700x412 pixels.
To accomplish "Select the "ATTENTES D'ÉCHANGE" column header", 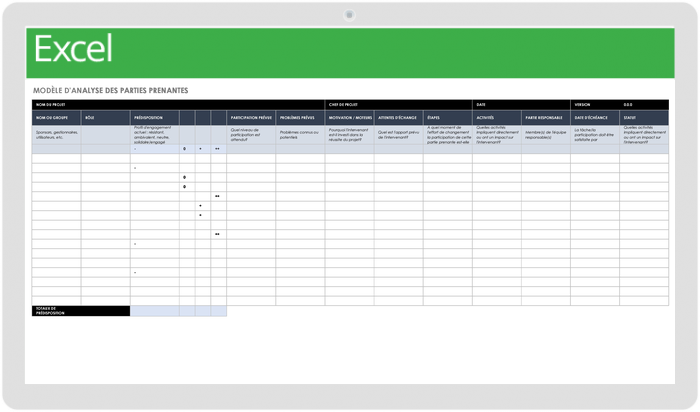I will pos(398,118).
